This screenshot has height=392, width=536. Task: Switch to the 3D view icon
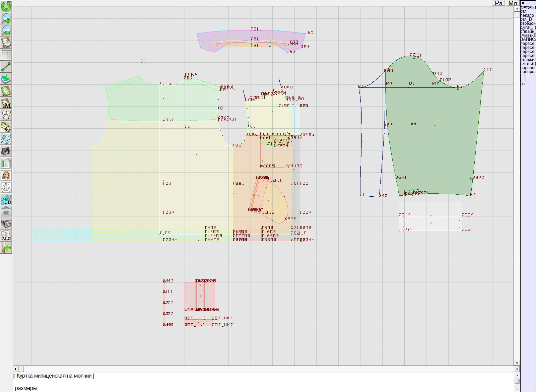coord(6,199)
